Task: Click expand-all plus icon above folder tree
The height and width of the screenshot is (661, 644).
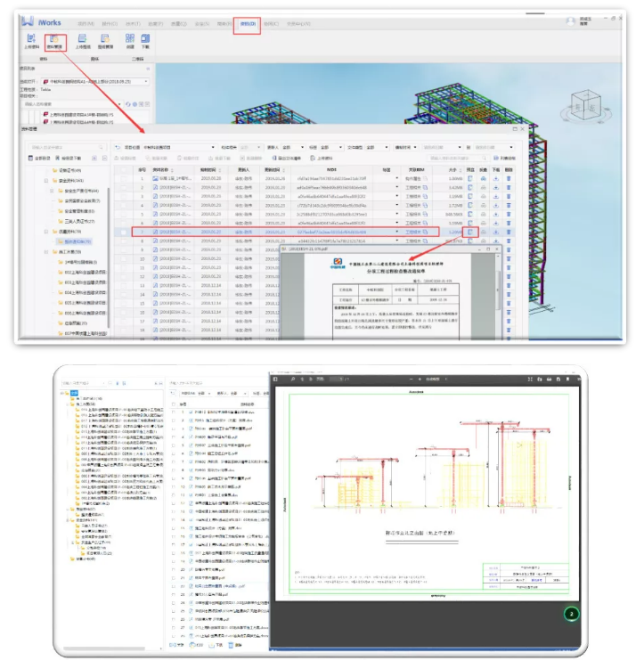Action: 94,158
